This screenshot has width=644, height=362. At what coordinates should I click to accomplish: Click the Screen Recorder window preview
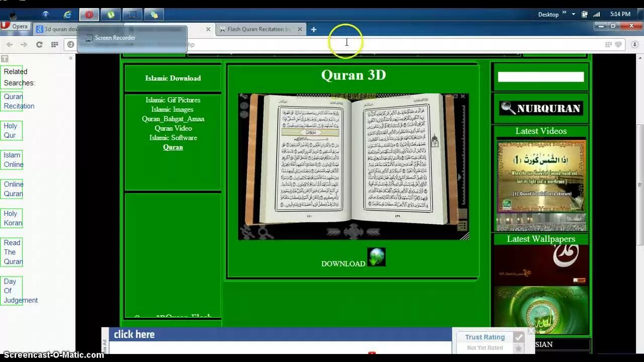132,39
